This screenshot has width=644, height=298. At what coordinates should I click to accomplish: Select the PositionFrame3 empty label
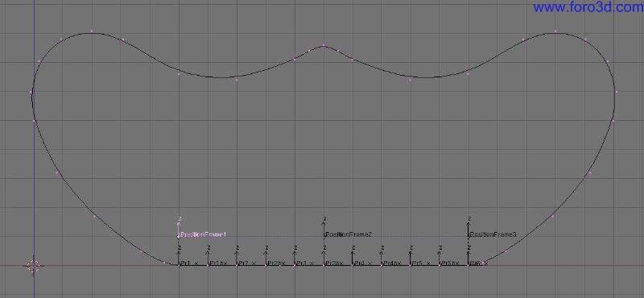(x=493, y=234)
